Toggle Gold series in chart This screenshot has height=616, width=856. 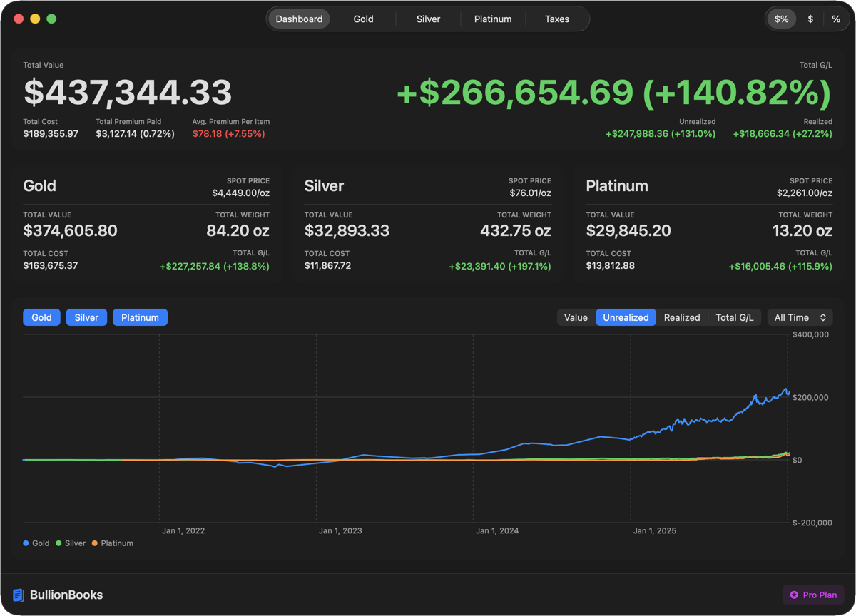[41, 317]
